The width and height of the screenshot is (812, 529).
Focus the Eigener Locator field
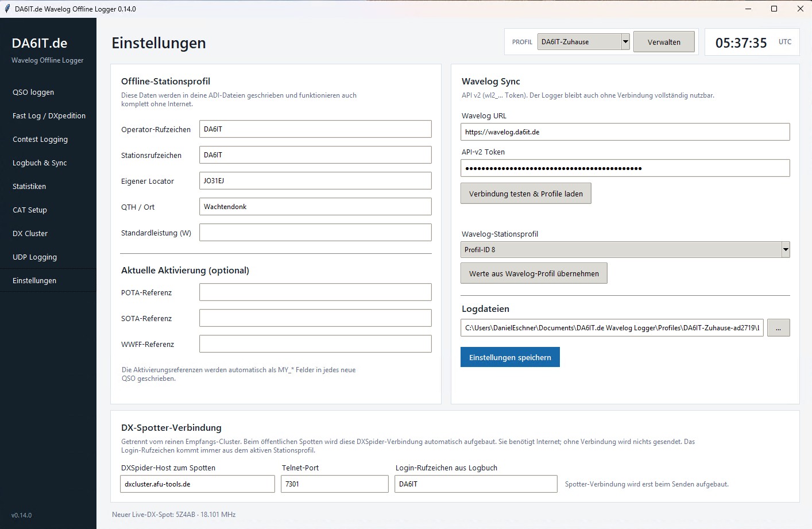(315, 180)
